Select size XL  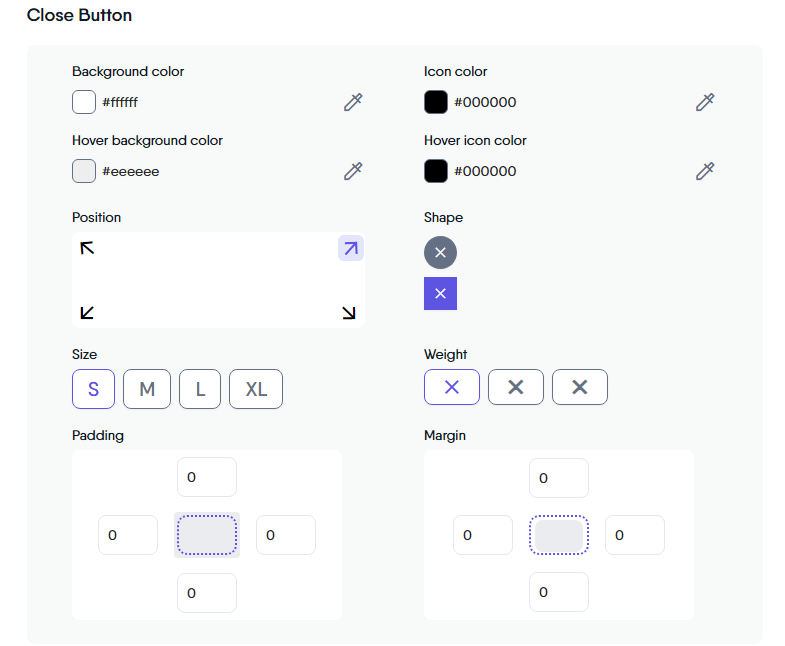(x=256, y=389)
